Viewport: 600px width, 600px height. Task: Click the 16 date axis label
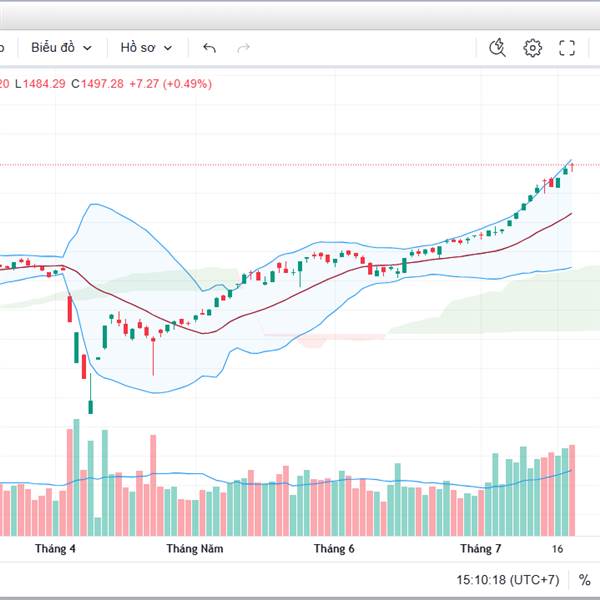pos(558,549)
